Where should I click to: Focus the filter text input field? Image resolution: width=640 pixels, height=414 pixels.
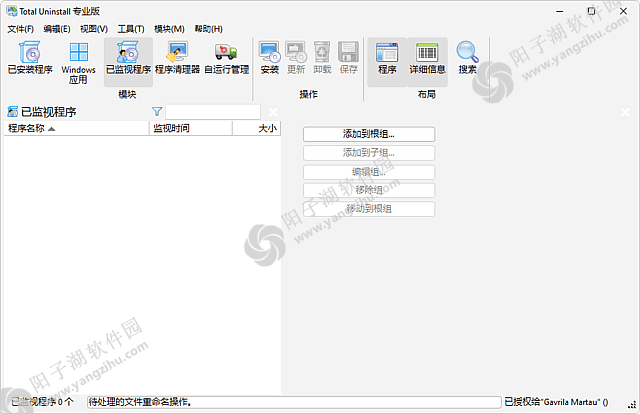213,112
